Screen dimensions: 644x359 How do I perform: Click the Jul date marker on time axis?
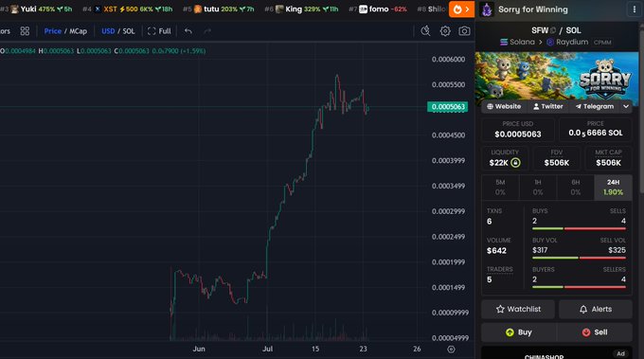coord(267,349)
